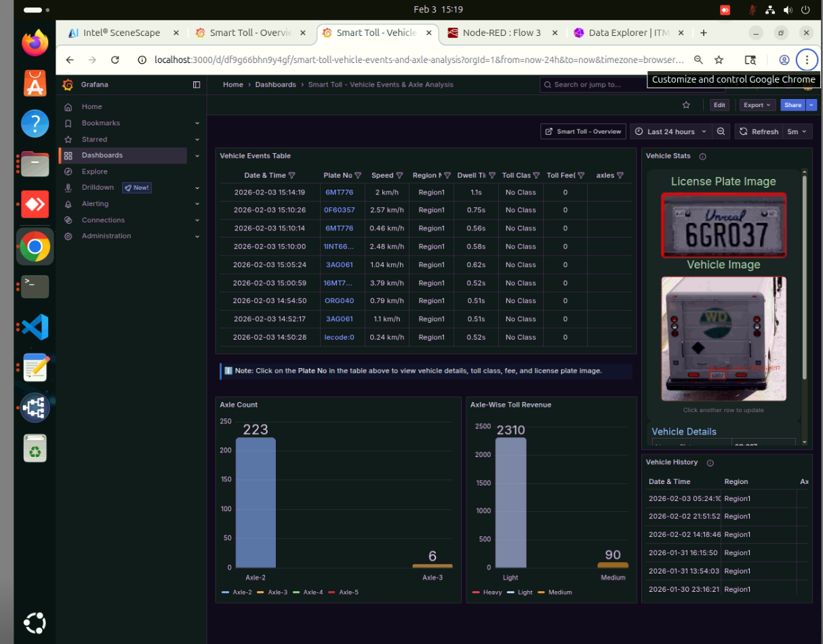Click the Edit dashboard button

[719, 105]
